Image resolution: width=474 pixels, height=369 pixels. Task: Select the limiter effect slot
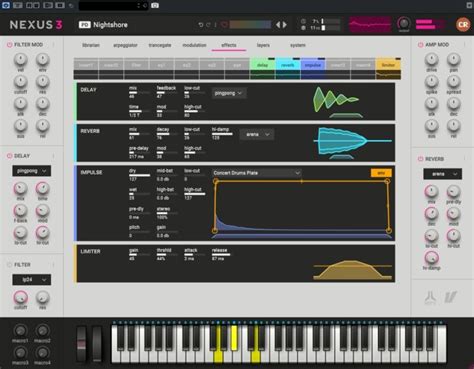pyautogui.click(x=388, y=65)
